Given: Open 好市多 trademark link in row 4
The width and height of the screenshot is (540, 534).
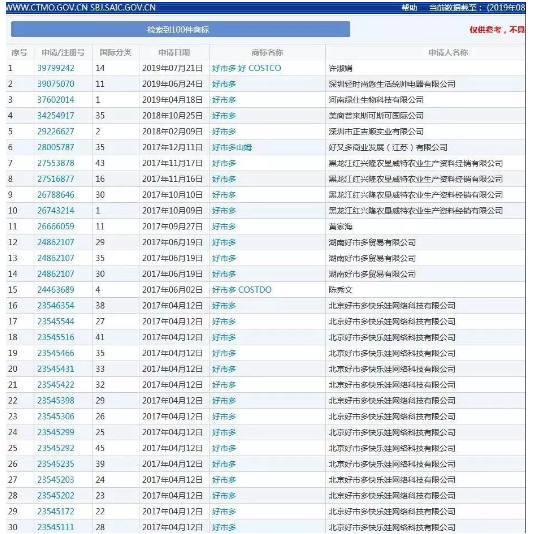Looking at the screenshot, I should pos(224,116).
